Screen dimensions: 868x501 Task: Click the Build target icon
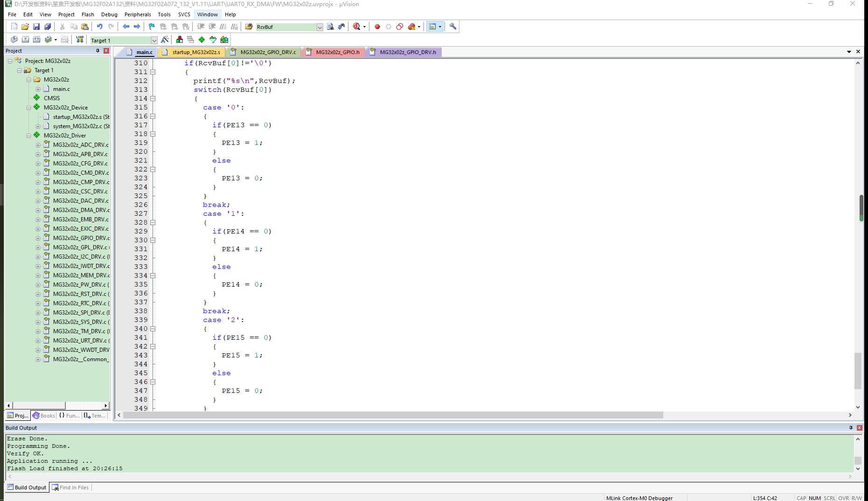pos(25,40)
